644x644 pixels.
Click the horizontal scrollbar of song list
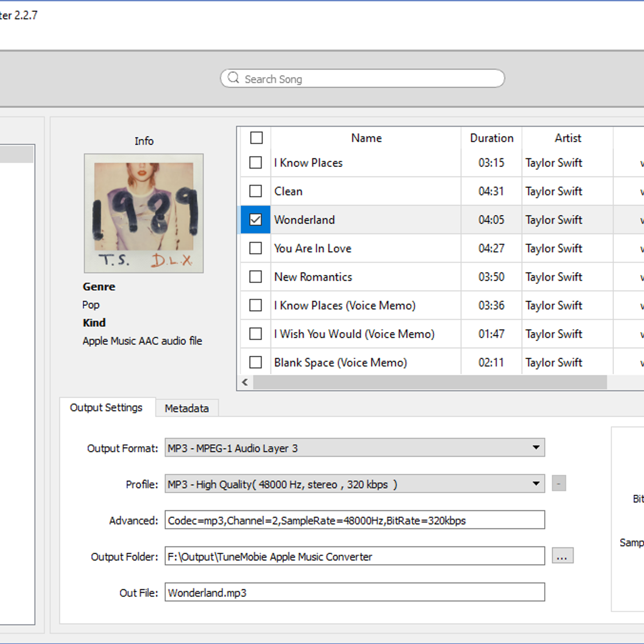point(429,382)
